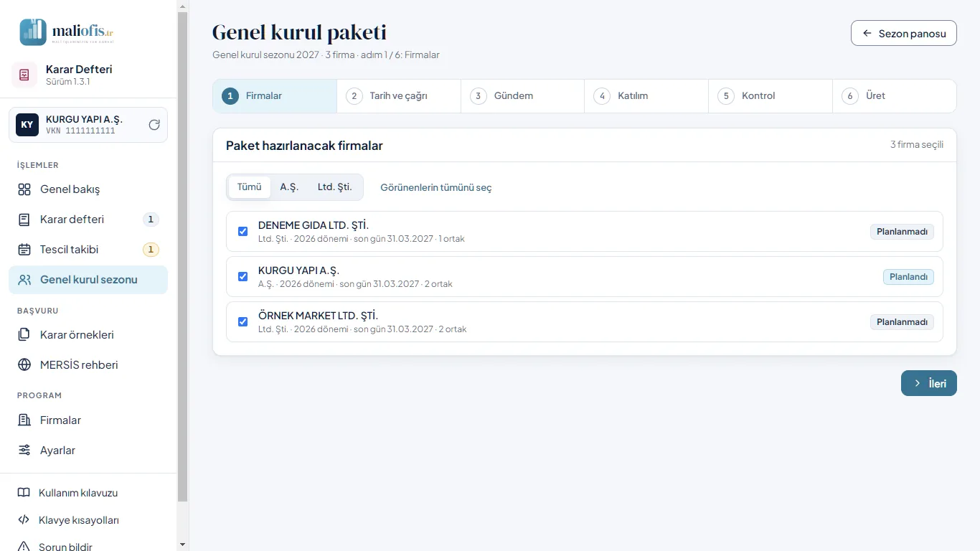This screenshot has width=980, height=551.
Task: Go to step 3 Gündem
Action: click(523, 96)
